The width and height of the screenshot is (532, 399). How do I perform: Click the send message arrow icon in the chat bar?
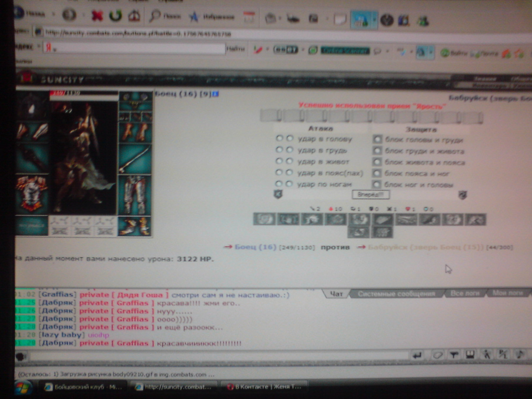pyautogui.click(x=417, y=355)
